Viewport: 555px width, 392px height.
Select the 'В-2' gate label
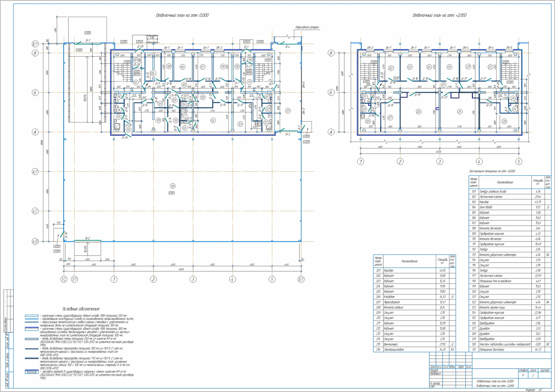coord(87,238)
